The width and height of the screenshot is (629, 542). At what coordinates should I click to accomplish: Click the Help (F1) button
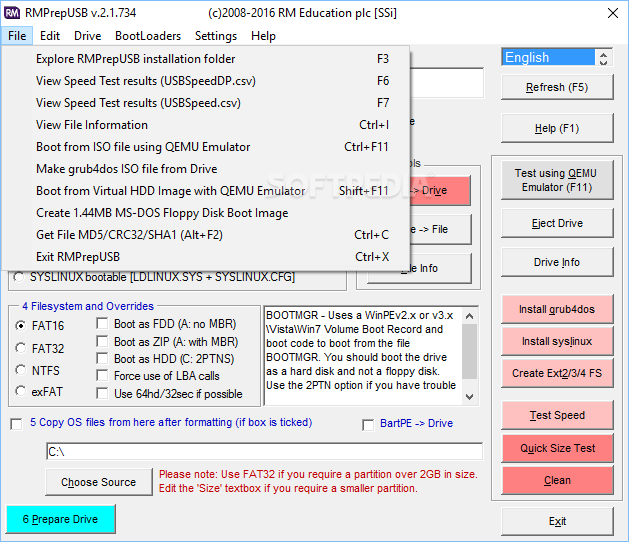point(557,128)
